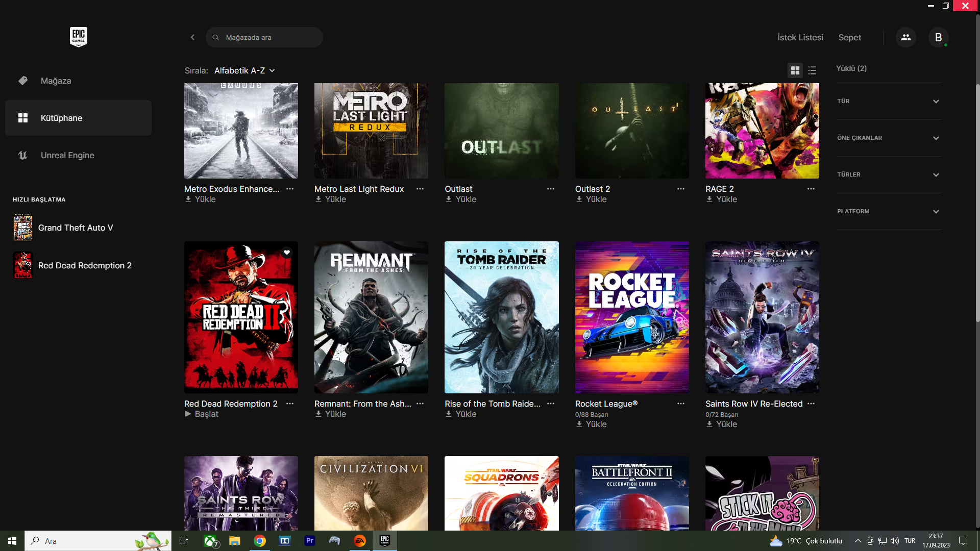Open Star Wars Battlefront II cover thumbnail
Viewport: 980px width, 551px height.
point(632,493)
